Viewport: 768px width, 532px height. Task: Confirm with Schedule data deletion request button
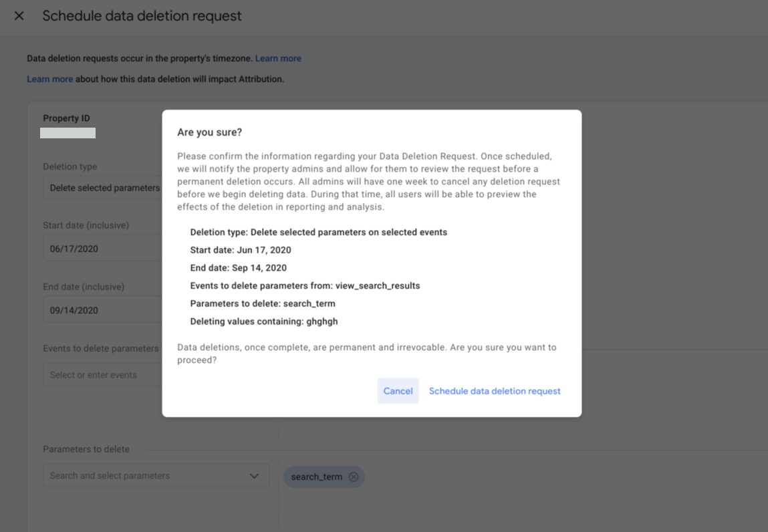tap(495, 391)
